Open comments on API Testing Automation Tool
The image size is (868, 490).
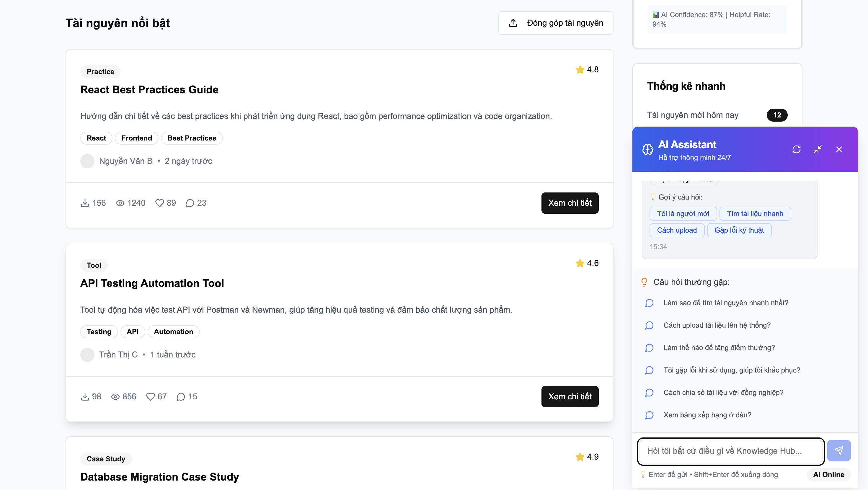(181, 397)
